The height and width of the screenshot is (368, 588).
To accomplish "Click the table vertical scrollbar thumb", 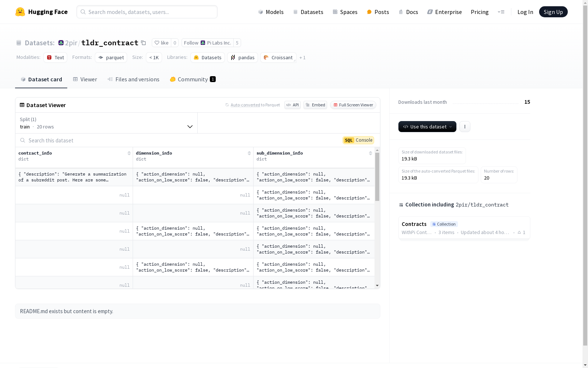I will click(377, 177).
